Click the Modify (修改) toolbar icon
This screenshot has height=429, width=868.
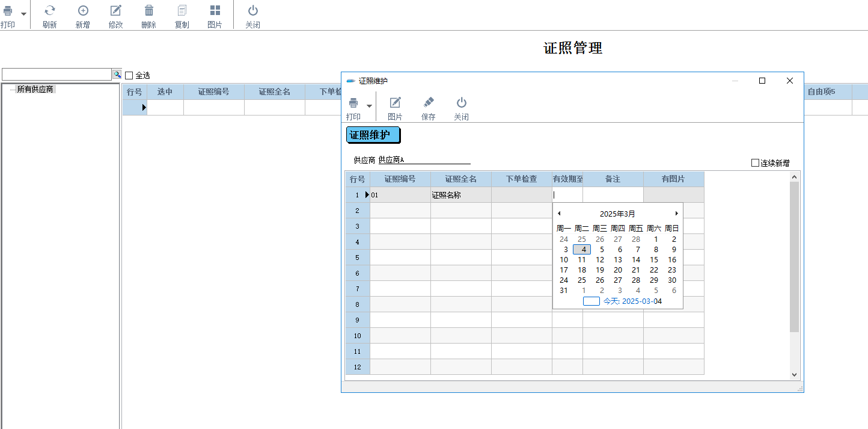[x=116, y=11]
